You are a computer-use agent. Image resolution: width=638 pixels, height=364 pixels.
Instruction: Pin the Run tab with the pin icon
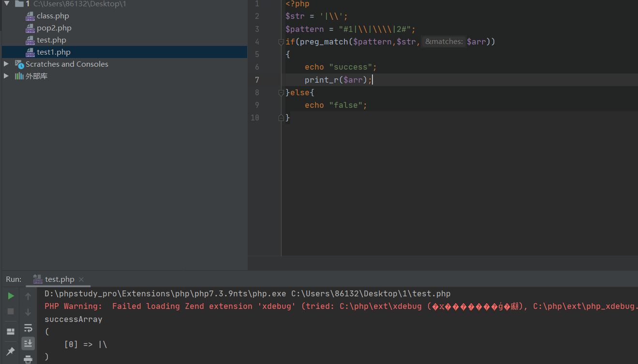coord(11,351)
